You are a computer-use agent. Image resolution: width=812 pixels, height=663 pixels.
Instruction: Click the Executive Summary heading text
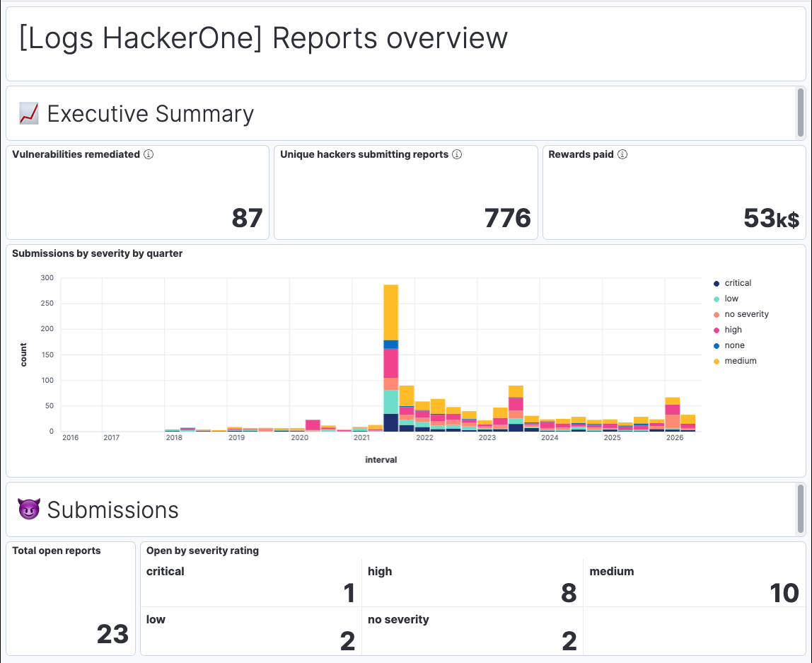click(151, 114)
